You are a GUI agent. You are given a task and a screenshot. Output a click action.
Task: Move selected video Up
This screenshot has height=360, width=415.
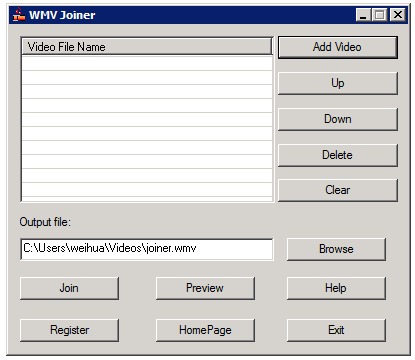click(x=338, y=83)
